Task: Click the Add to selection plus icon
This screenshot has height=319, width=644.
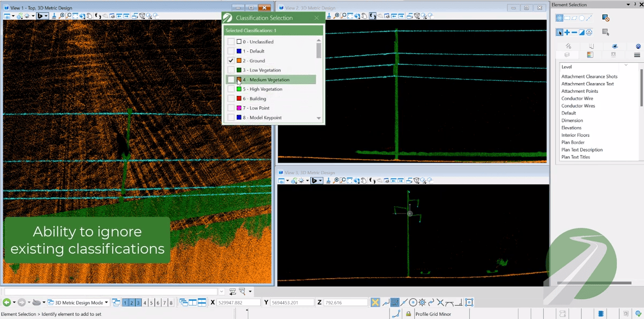Action: pos(567,33)
